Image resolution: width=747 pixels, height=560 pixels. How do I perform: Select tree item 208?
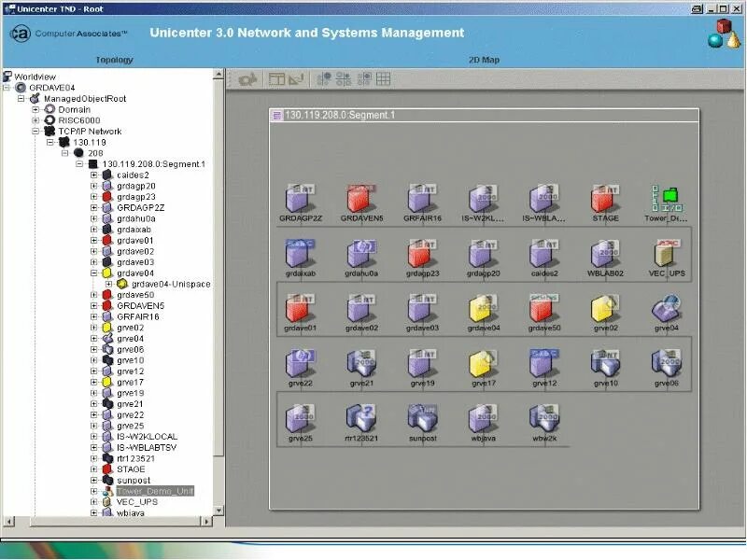pos(95,153)
